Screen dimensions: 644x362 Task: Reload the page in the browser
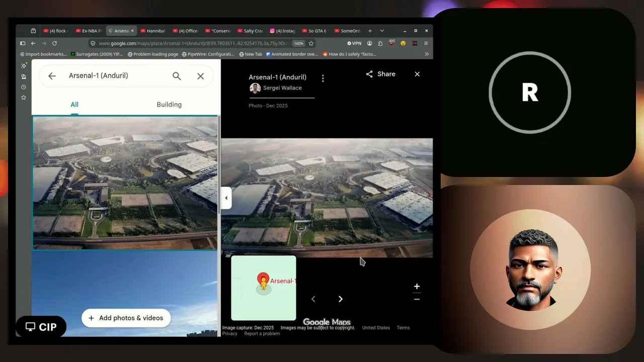[54, 43]
